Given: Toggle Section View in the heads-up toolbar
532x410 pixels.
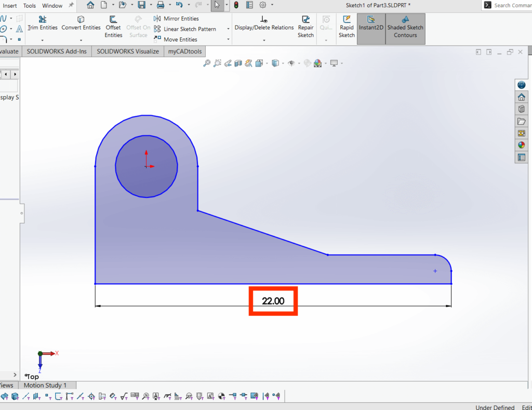Looking at the screenshot, I should (238, 63).
